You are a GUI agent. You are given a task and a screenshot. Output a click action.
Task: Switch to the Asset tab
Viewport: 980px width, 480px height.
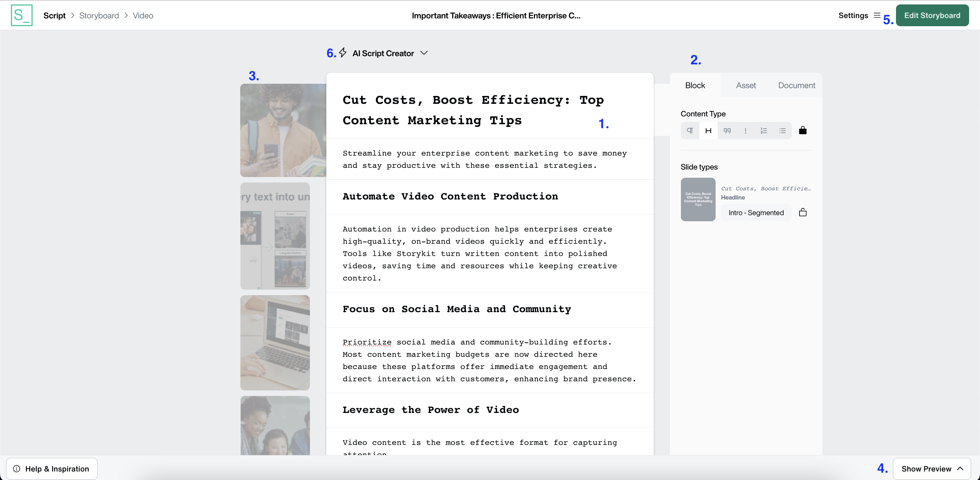pyautogui.click(x=746, y=85)
